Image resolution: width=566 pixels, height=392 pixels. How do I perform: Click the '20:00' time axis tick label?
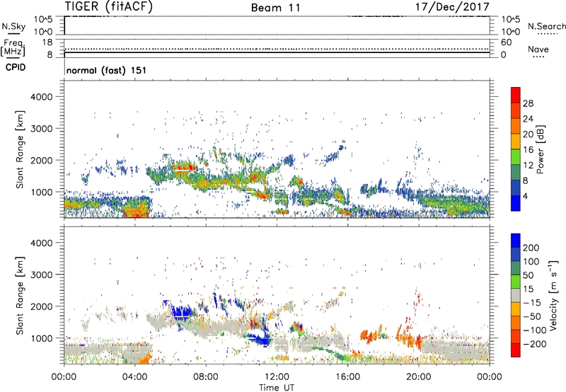tap(418, 377)
